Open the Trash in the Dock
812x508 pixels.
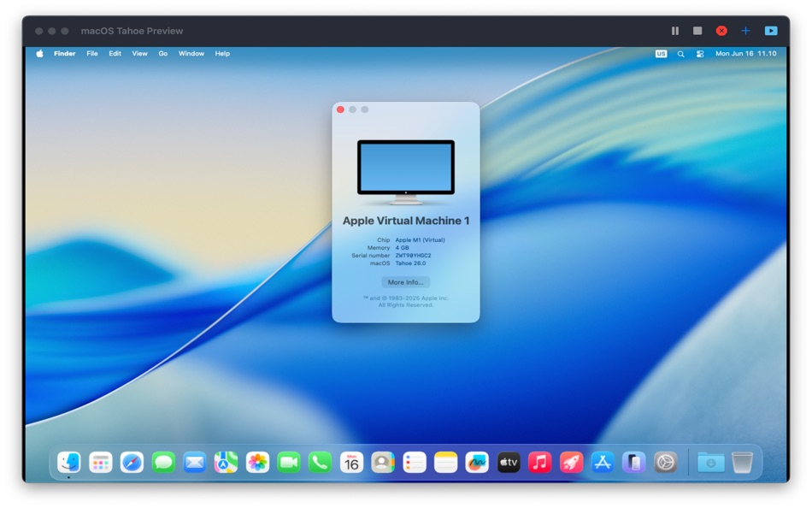tap(742, 462)
